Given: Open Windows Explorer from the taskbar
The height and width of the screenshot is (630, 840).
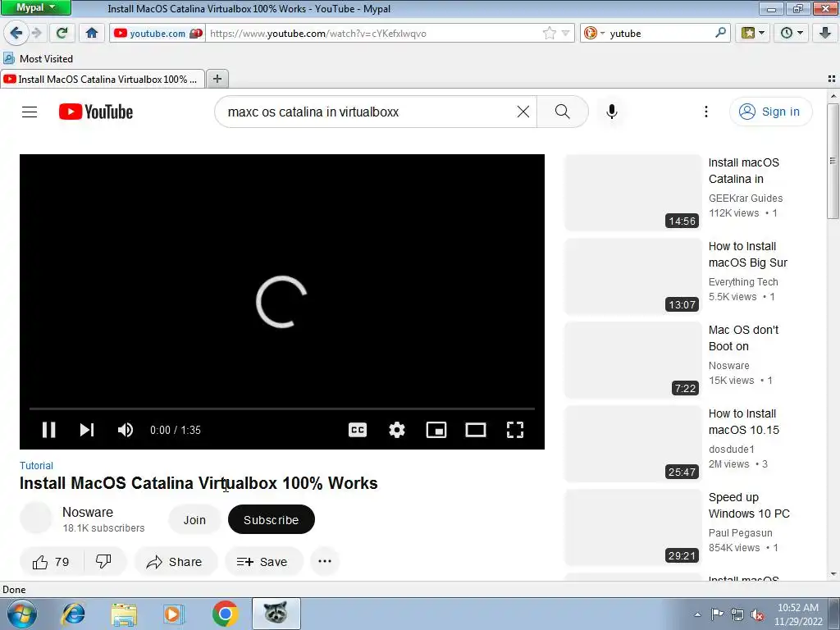Looking at the screenshot, I should [x=124, y=614].
